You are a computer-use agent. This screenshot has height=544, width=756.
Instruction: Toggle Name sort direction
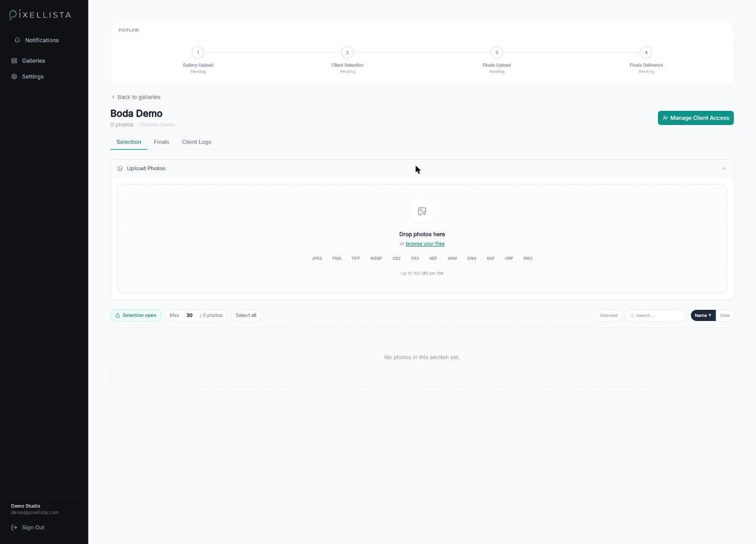(x=703, y=315)
